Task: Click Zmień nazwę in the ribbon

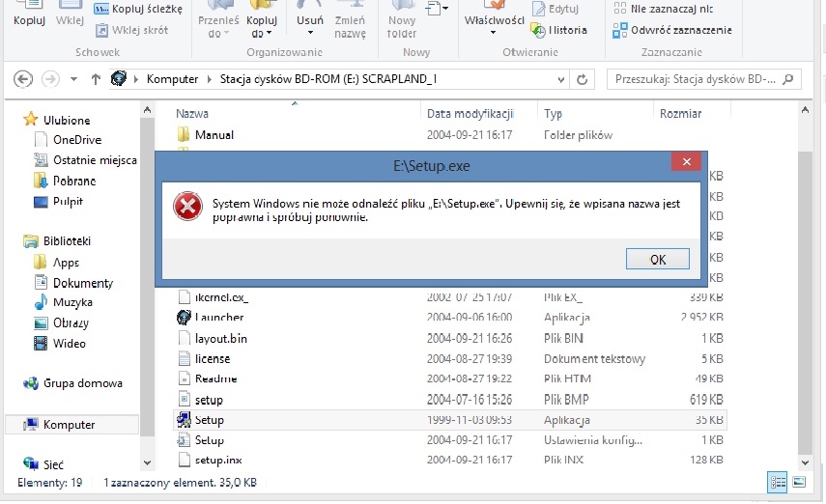Action: click(x=350, y=21)
